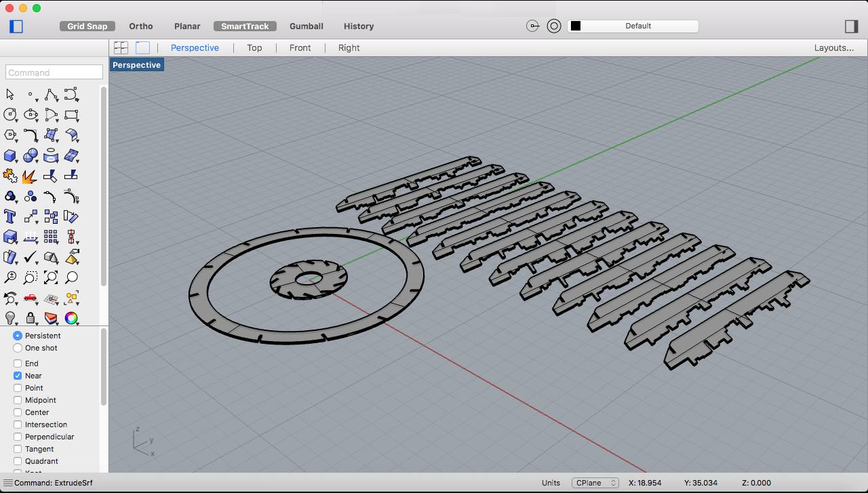Image resolution: width=868 pixels, height=493 pixels.
Task: Click the padlock lock objects icon
Action: pos(31,317)
